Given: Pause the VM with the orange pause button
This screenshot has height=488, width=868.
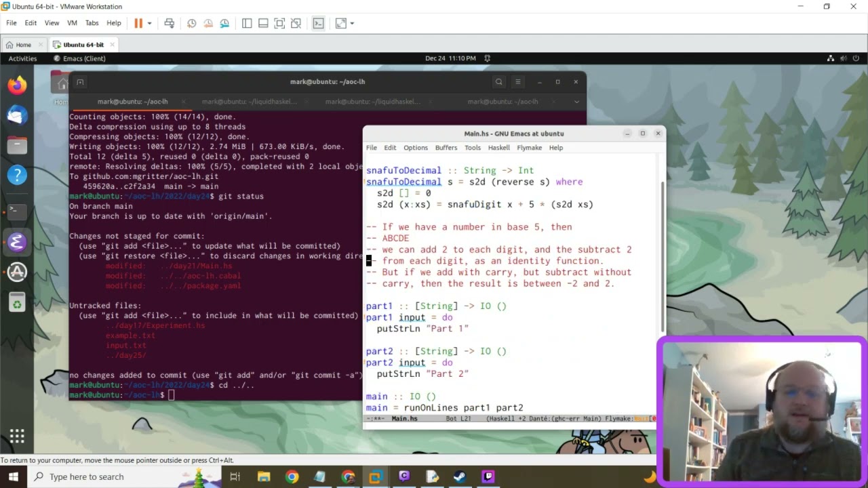Looking at the screenshot, I should pyautogui.click(x=138, y=23).
